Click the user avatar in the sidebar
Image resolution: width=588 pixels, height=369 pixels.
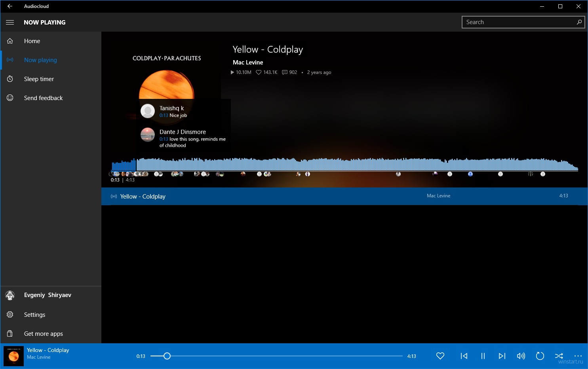[10, 295]
